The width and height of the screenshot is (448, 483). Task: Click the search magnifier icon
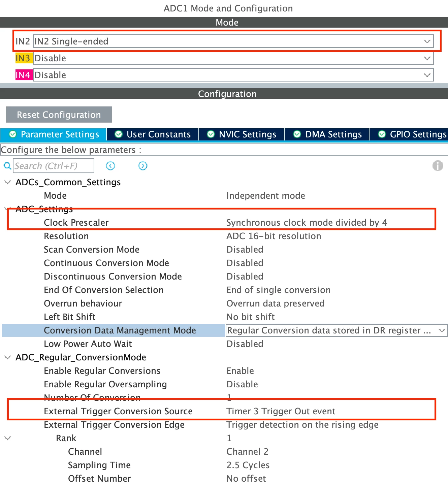pos(7,166)
